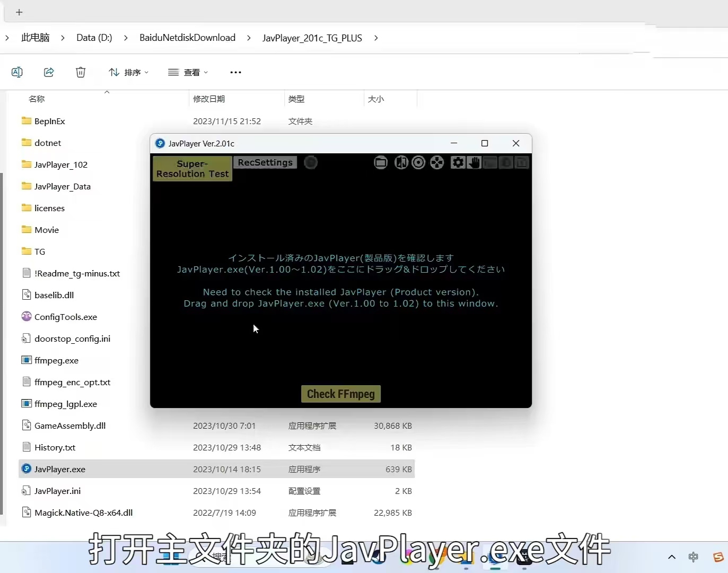Select the hand pan tool icon
728x573 pixels.
pyautogui.click(x=474, y=162)
